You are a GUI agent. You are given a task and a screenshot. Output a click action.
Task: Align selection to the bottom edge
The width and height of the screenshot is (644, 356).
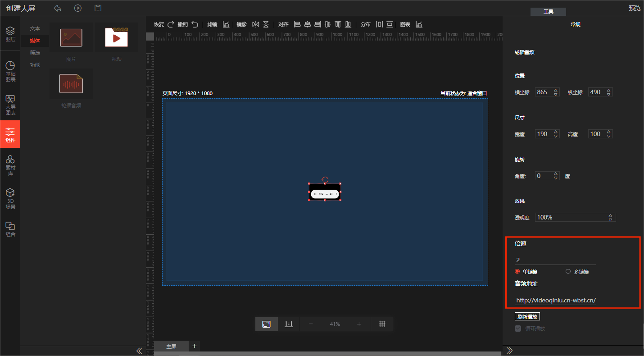point(348,24)
